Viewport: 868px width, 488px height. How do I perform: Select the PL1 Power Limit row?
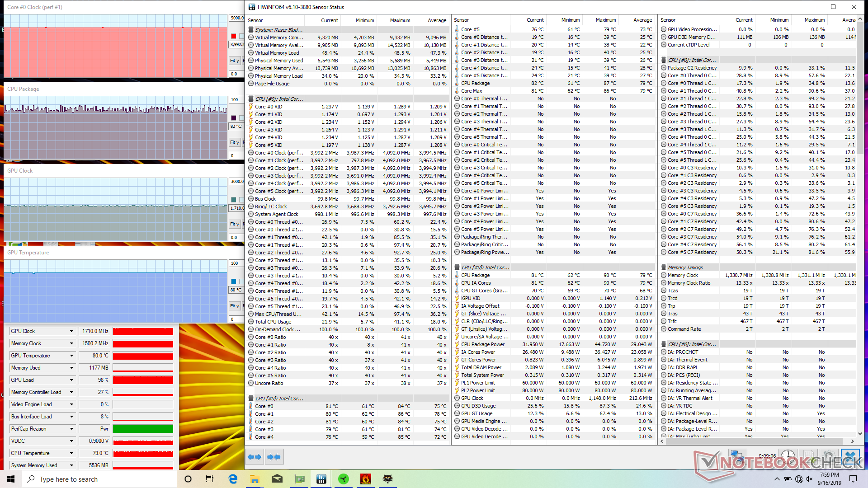point(554,383)
